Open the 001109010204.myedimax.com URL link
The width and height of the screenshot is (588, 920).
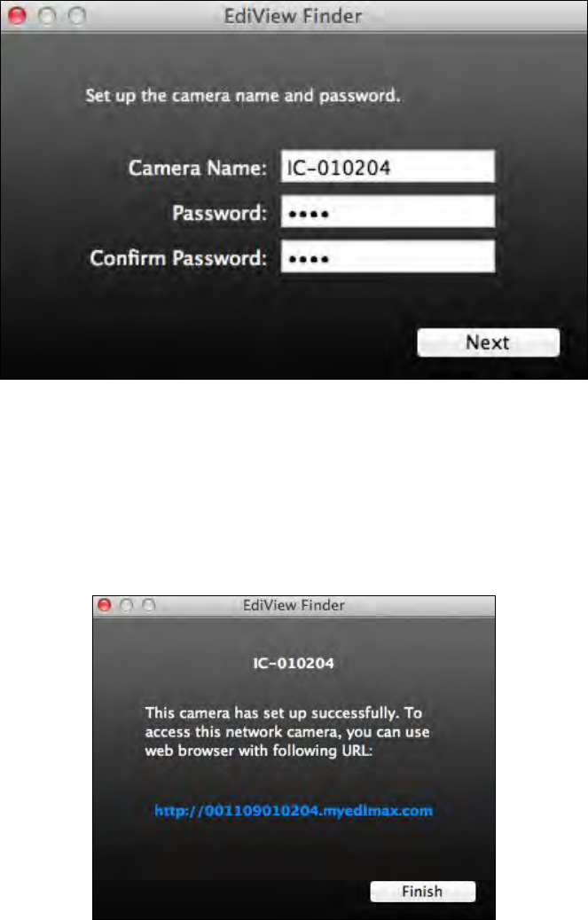pos(294,810)
